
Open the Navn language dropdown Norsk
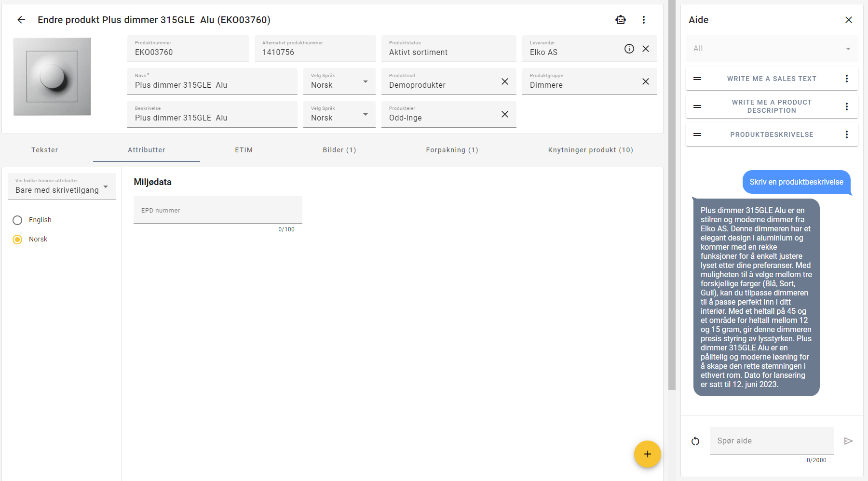(339, 81)
